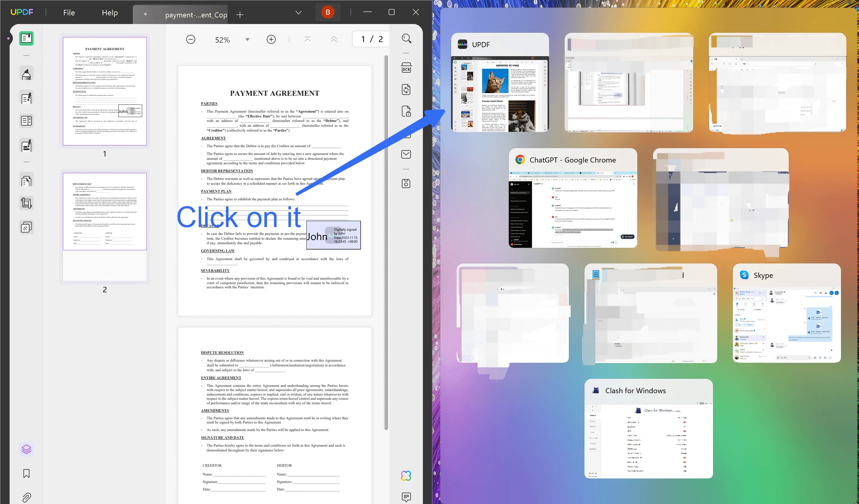Enable the search tool magnifier icon
The height and width of the screenshot is (504, 859).
[407, 39]
